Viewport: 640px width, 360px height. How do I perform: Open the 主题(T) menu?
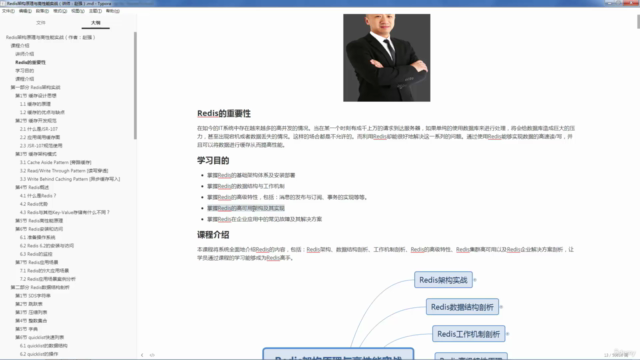tap(96, 11)
